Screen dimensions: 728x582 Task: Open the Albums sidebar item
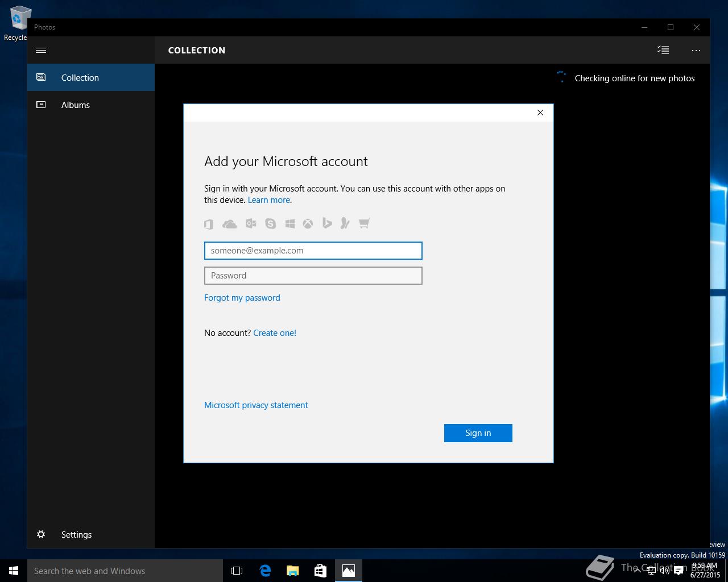point(91,105)
